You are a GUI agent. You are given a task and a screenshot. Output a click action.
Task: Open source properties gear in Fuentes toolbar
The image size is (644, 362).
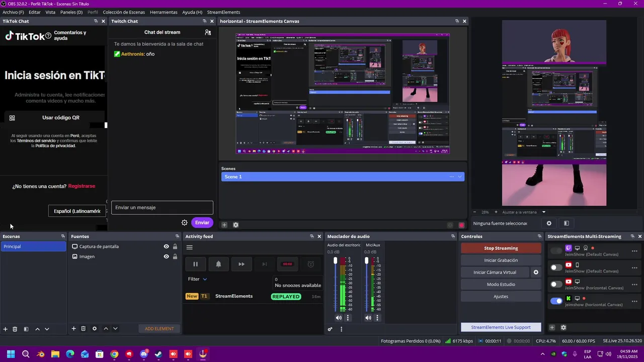point(95,329)
